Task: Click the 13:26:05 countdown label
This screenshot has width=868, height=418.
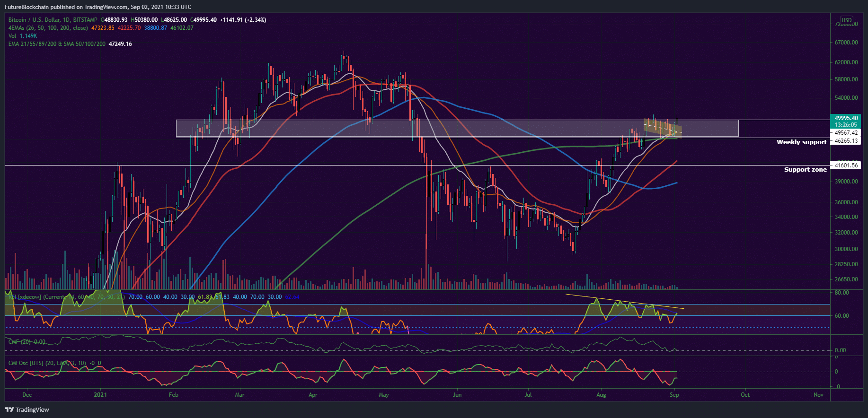Action: [x=846, y=125]
